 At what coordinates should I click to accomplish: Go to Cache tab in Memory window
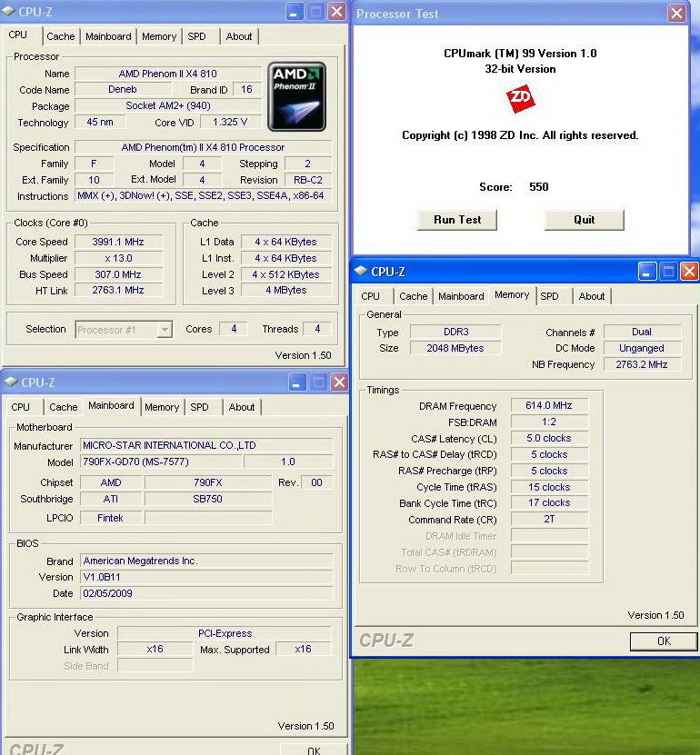coord(414,296)
